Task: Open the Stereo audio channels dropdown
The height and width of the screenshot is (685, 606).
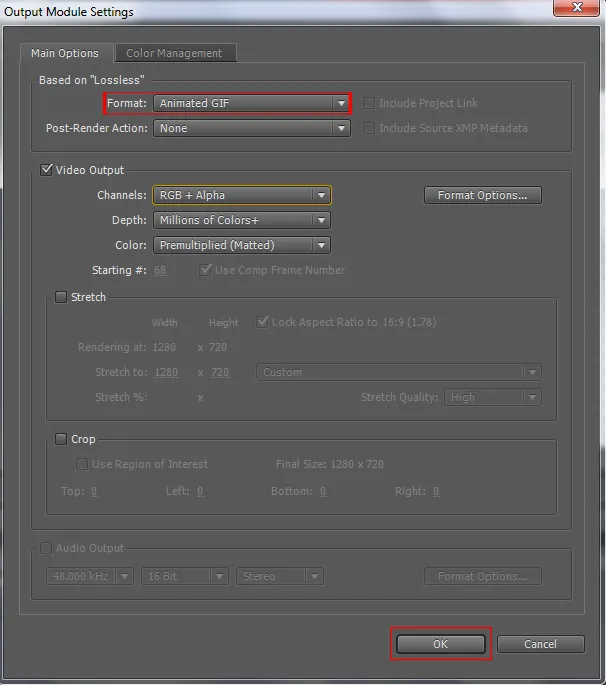Action: tap(280, 576)
